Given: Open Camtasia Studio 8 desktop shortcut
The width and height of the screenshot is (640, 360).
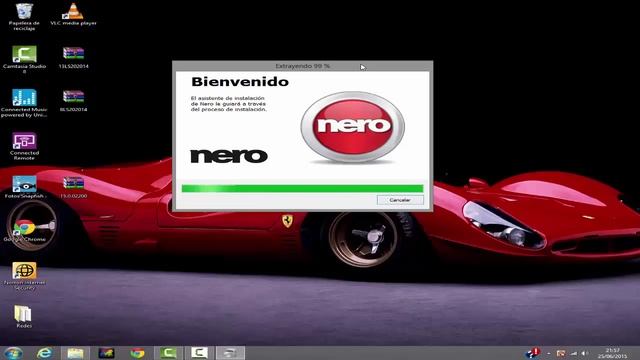Looking at the screenshot, I should pyautogui.click(x=24, y=60).
